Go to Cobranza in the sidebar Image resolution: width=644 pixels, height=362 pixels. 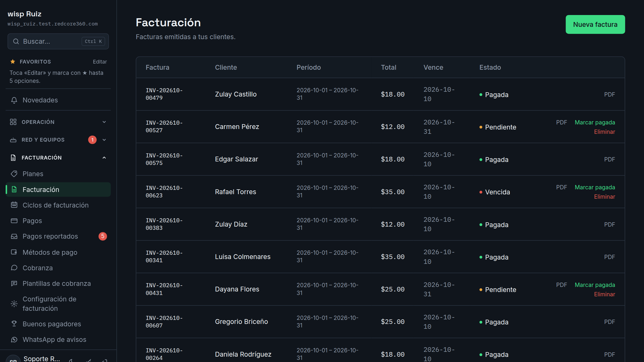[58, 268]
